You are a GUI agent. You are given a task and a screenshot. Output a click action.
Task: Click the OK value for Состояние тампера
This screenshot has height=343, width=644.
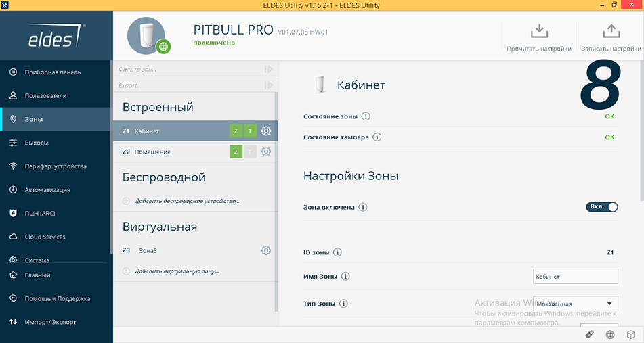coord(609,137)
